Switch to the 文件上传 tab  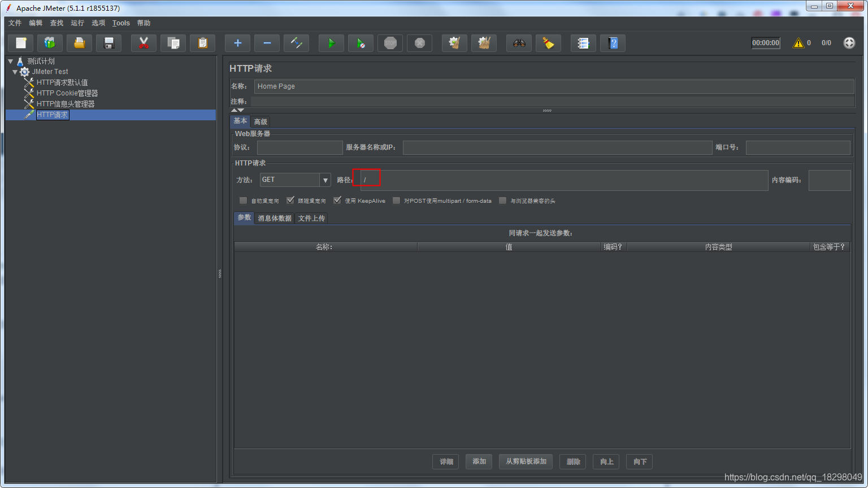(x=311, y=219)
